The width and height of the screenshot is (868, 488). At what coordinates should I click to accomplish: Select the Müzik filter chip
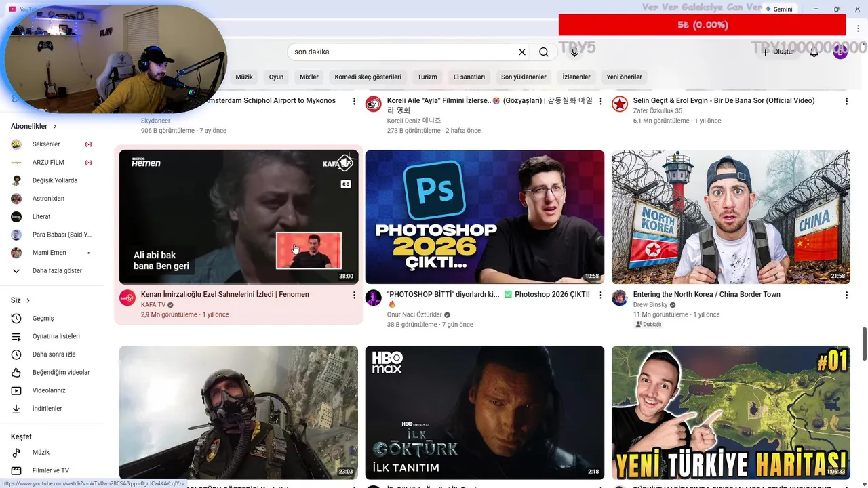(x=244, y=77)
